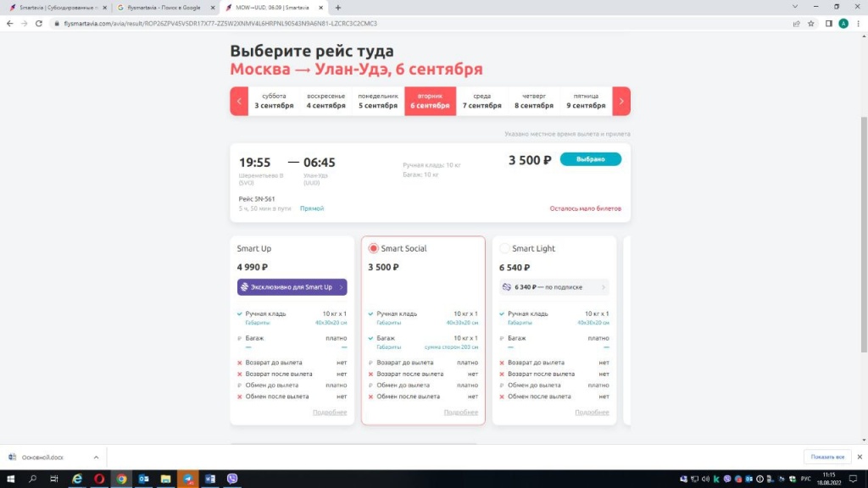Click flight number Рейс 5N-561
Viewport: 868px width, 488px height.
[257, 198]
